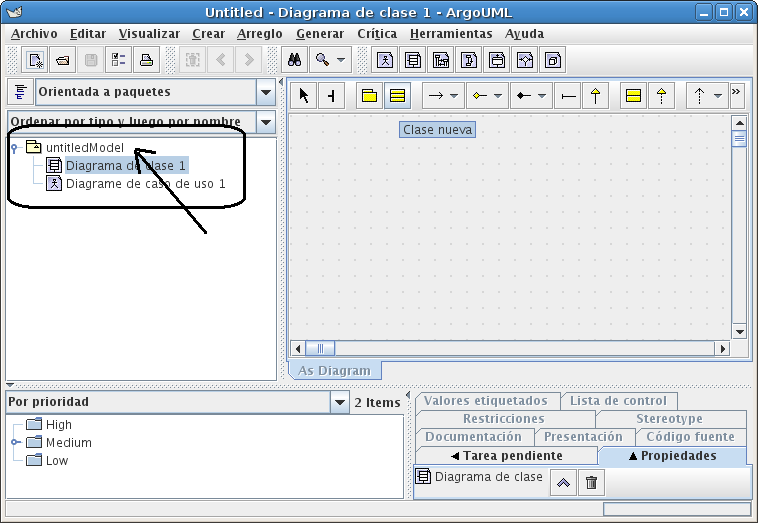Select the association end tool
Viewport: 758px width, 523px height.
click(568, 96)
